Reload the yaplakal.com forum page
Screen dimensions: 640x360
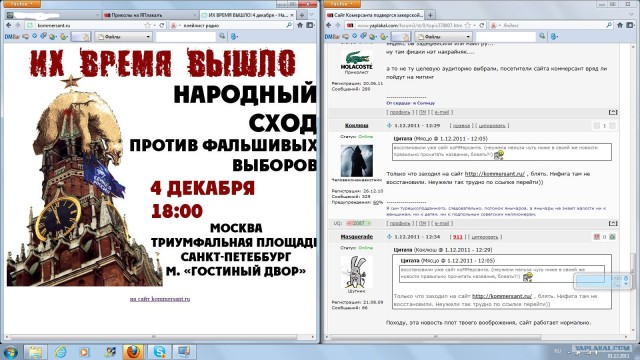coord(482,25)
